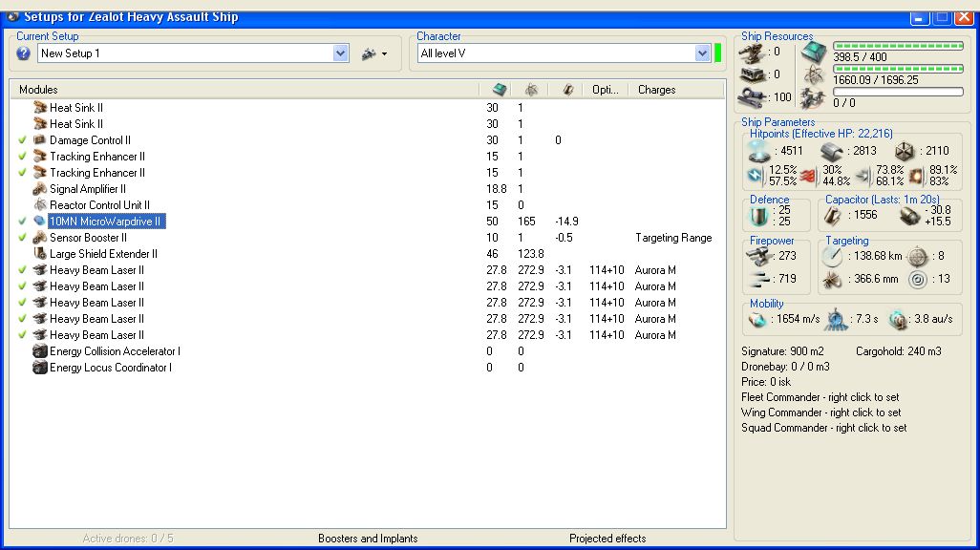Toggle the Sensor Booster II active checkmark
The height and width of the screenshot is (550, 980).
[x=23, y=238]
